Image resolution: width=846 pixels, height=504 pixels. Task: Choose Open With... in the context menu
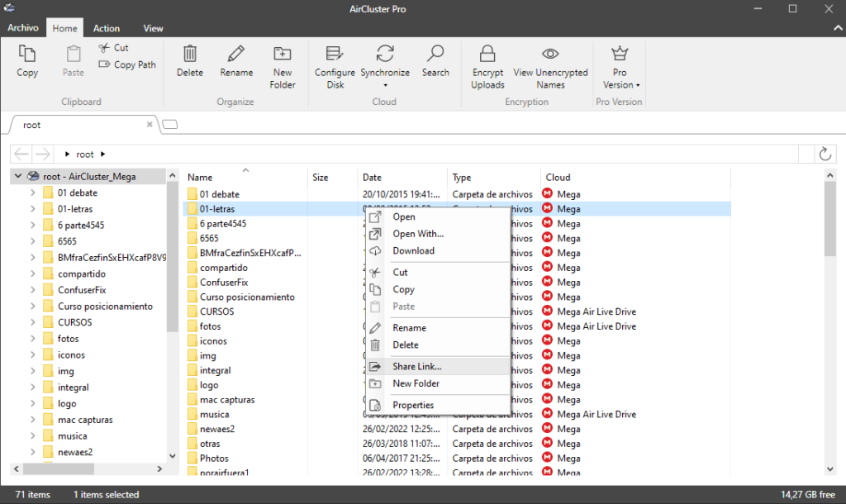click(438, 234)
